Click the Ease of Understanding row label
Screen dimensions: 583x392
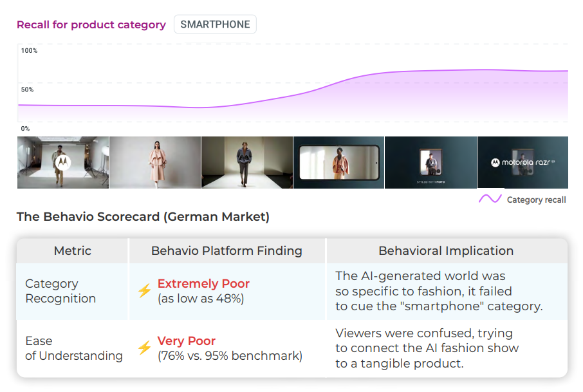pyautogui.click(x=73, y=348)
